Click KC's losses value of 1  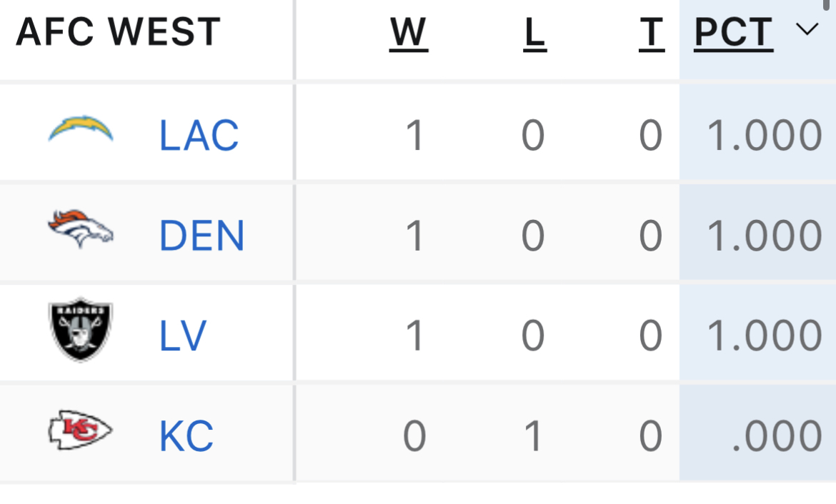tap(533, 435)
